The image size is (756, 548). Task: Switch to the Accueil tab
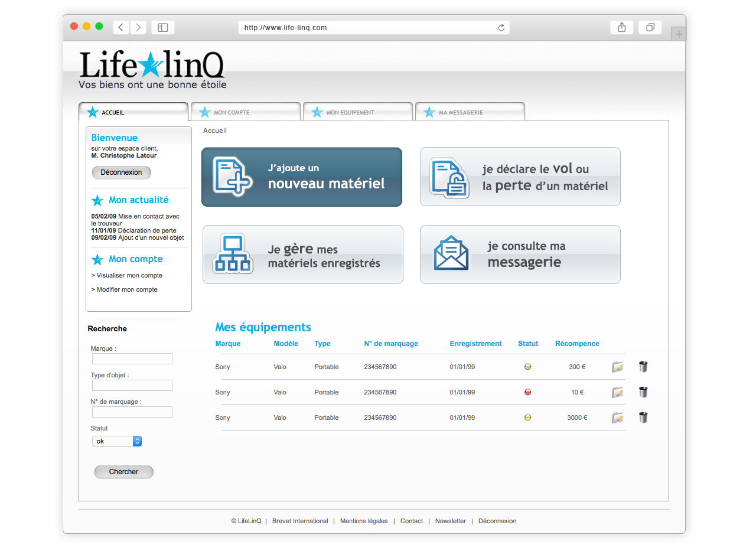pos(133,112)
